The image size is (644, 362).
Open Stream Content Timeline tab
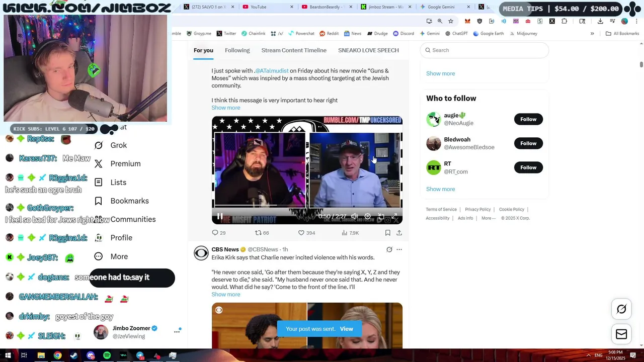pyautogui.click(x=294, y=50)
